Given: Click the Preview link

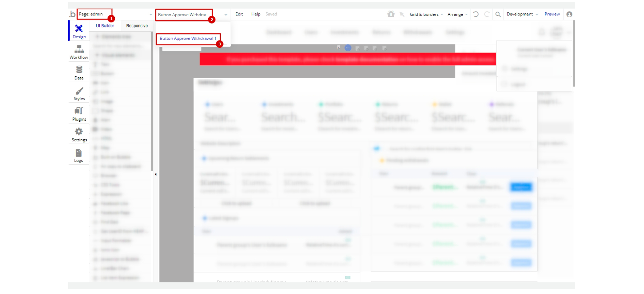Looking at the screenshot, I should pyautogui.click(x=552, y=14).
